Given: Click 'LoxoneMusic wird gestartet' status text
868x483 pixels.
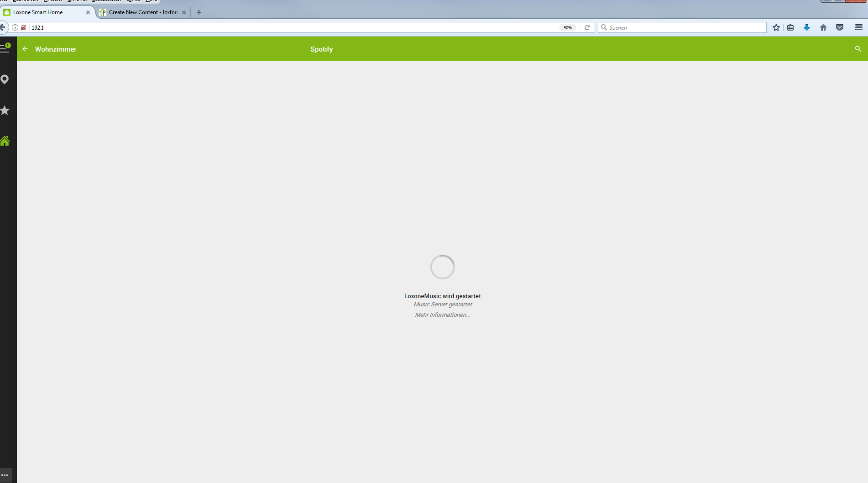Looking at the screenshot, I should (442, 296).
